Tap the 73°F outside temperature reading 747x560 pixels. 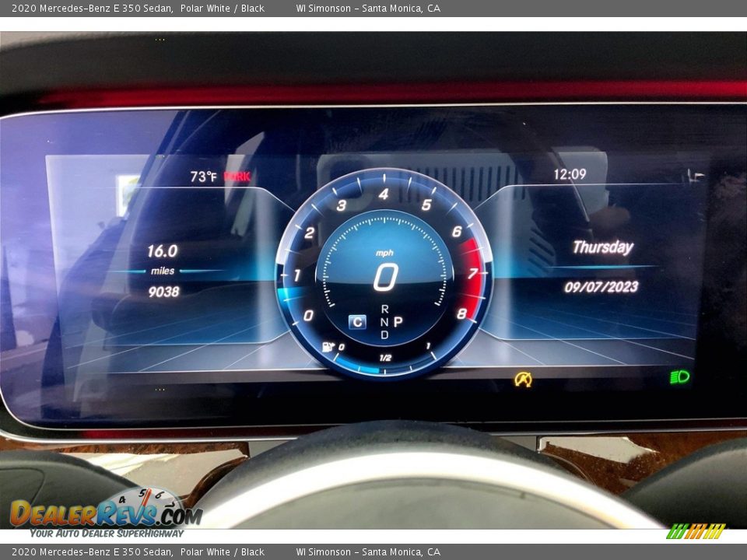[203, 177]
